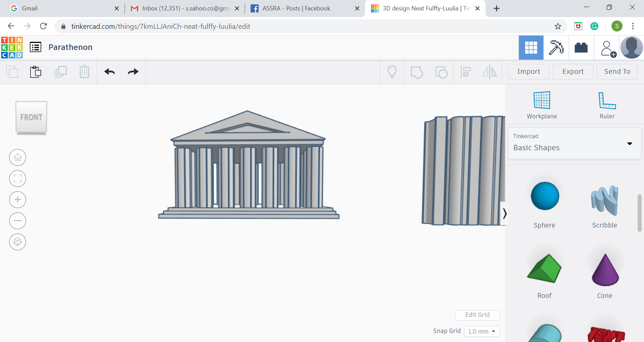The width and height of the screenshot is (644, 342).
Task: Open the Blocks pickaxe mode
Action: tap(556, 48)
